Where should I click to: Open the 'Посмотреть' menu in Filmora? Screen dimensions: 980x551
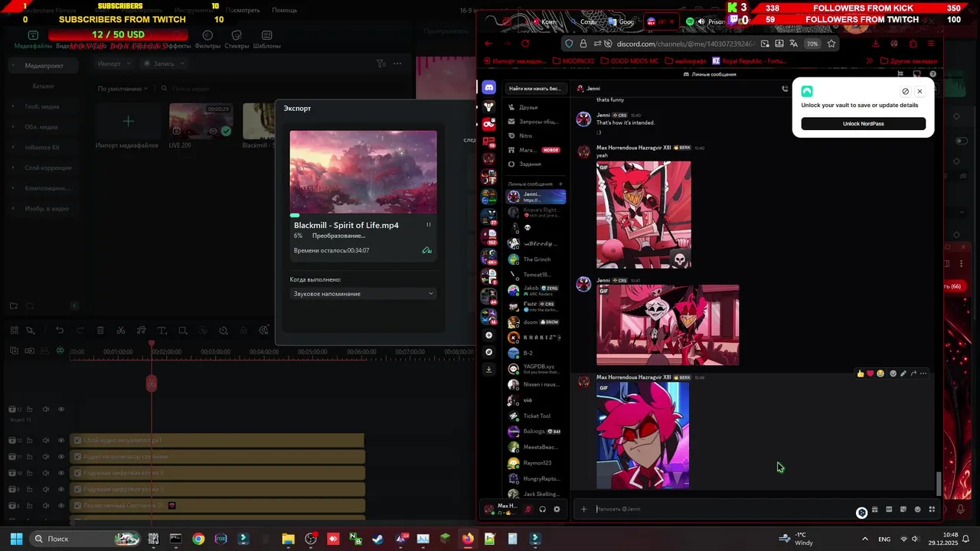243,10
